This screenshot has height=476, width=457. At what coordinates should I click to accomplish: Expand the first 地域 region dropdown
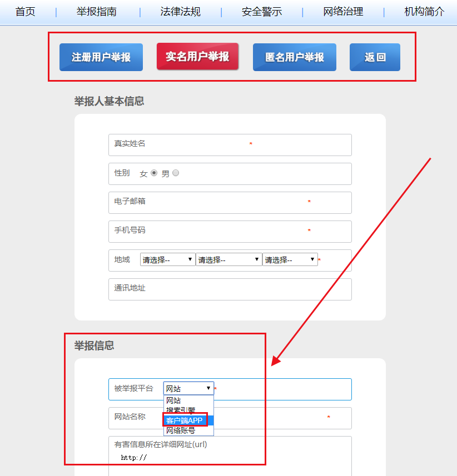coord(167,259)
